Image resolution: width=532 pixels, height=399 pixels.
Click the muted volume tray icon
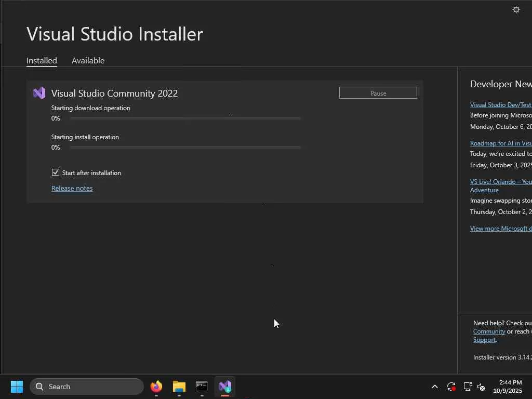pos(481,387)
